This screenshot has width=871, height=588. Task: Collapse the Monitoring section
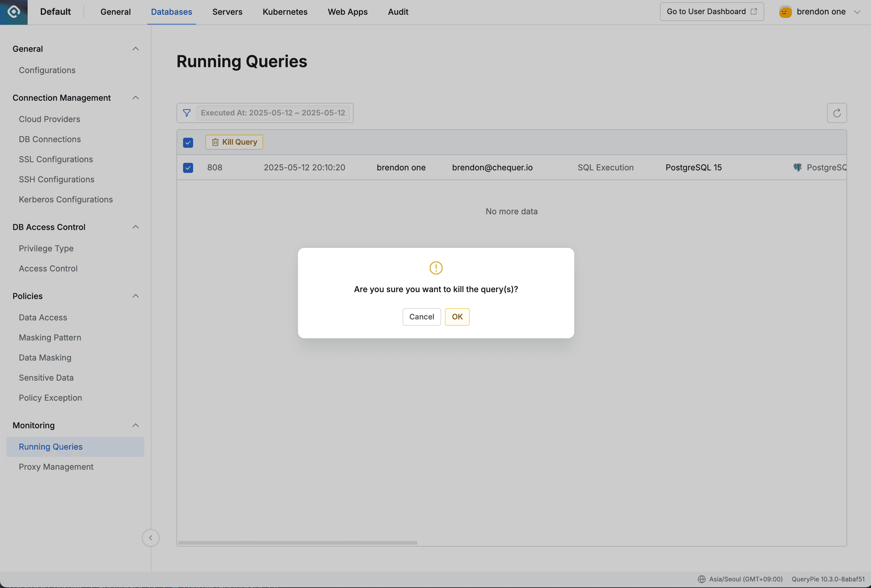(136, 425)
